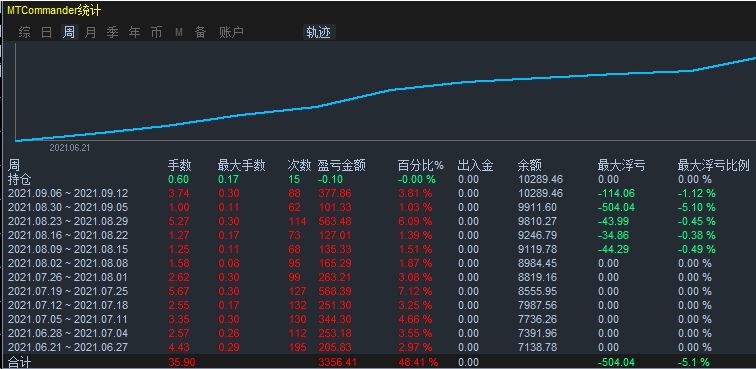Open the 日 daily statistics tab

coord(46,32)
